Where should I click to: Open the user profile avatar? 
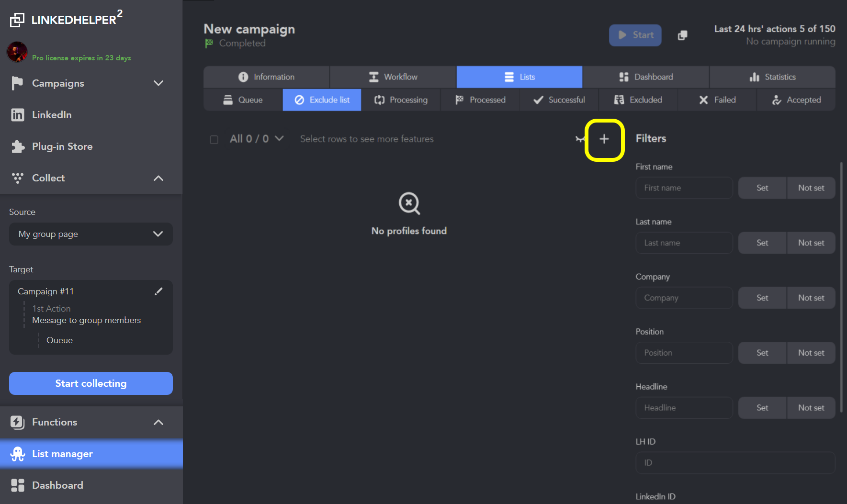coord(17,52)
